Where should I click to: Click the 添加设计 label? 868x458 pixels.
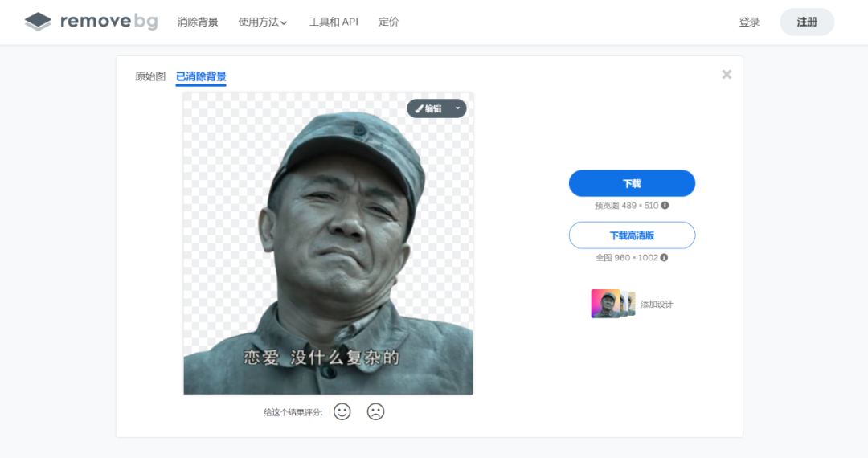coord(657,305)
